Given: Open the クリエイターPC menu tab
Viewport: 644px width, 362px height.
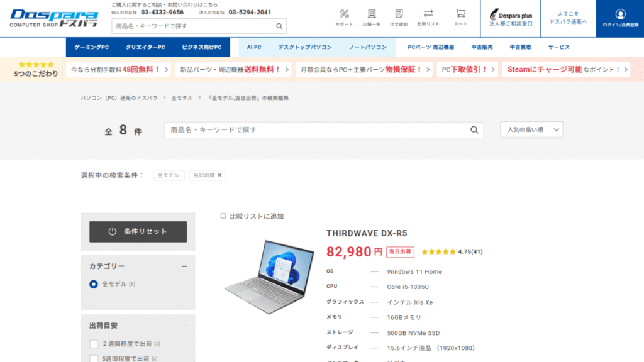Looking at the screenshot, I should pyautogui.click(x=145, y=47).
